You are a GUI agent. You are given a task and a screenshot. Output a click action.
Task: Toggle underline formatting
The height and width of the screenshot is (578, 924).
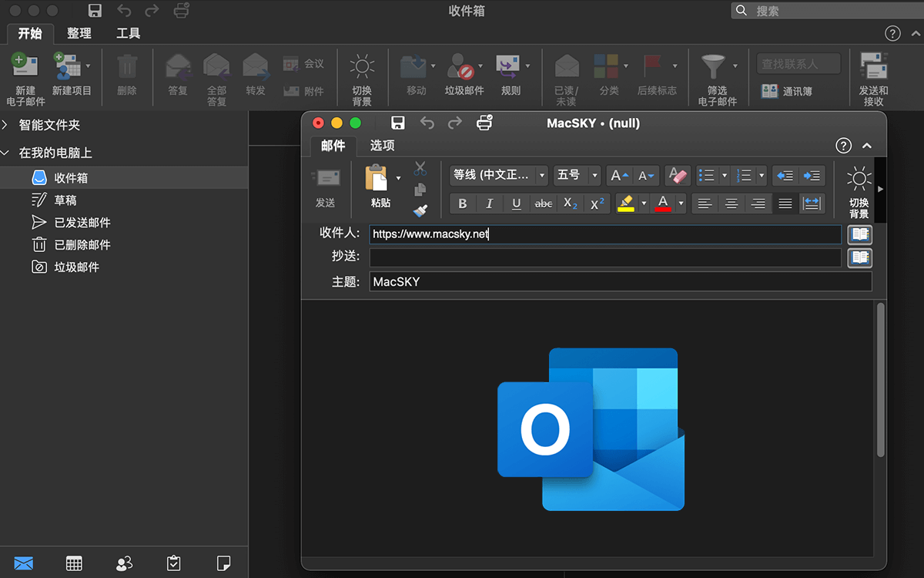516,203
